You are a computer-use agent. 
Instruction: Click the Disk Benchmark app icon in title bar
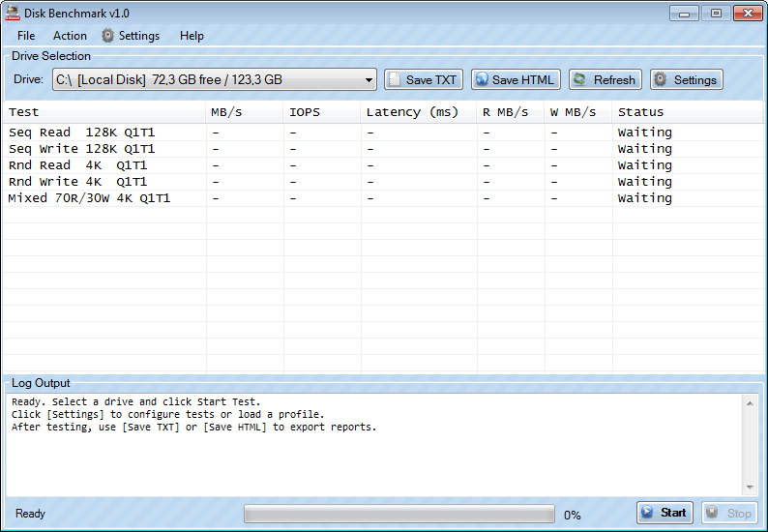click(13, 14)
